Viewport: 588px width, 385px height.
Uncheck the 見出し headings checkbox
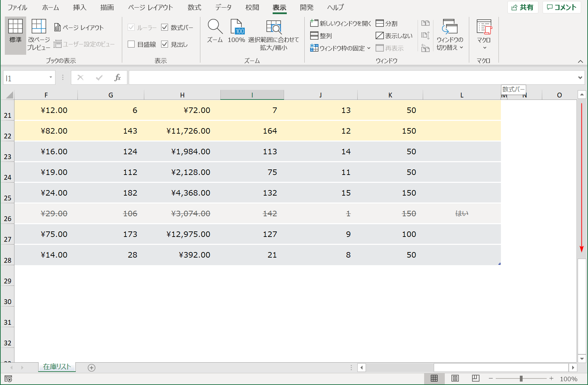(165, 44)
